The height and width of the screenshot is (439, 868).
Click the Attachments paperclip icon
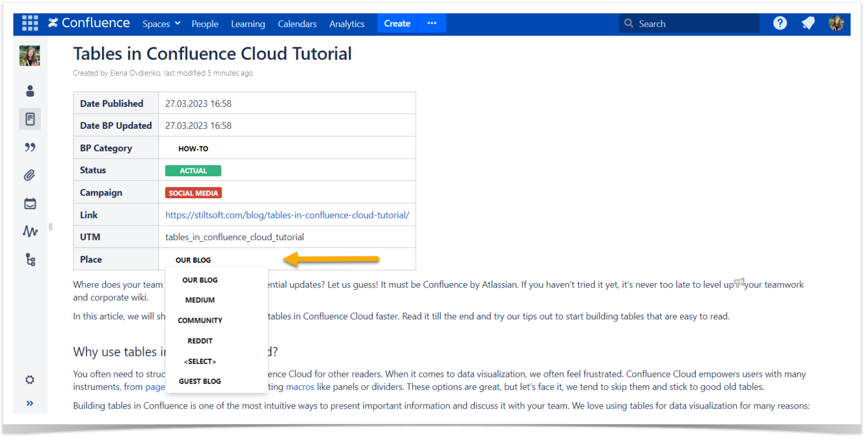point(29,175)
